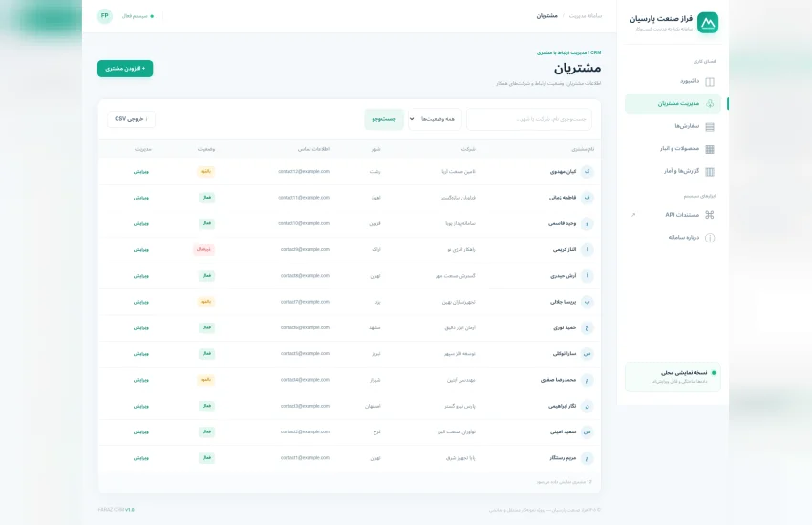Screen dimensions: 812x525
Task: Click the avatar circle of سارا توکلی
Action: pyautogui.click(x=587, y=354)
